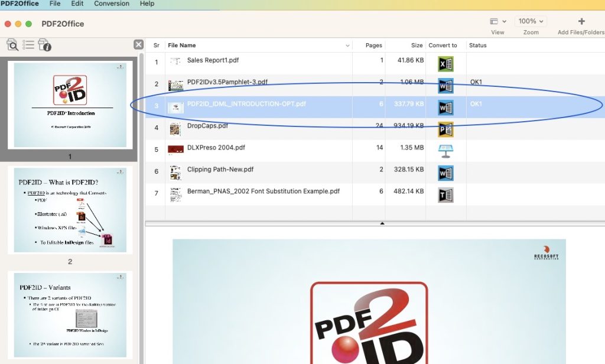
Task: Open the 100% Zoom dropdown
Action: pyautogui.click(x=531, y=21)
